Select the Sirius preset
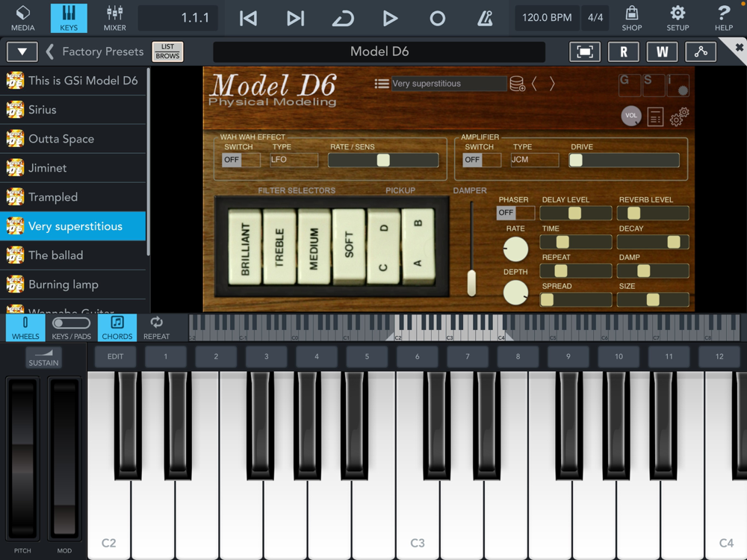Screen dimensions: 747x560 [73, 110]
